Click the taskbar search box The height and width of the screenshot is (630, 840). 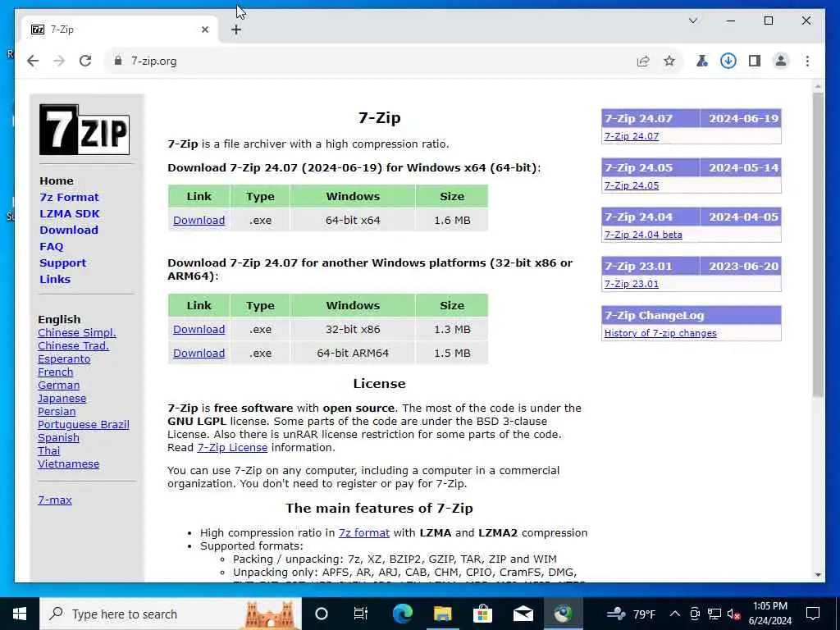pos(171,614)
